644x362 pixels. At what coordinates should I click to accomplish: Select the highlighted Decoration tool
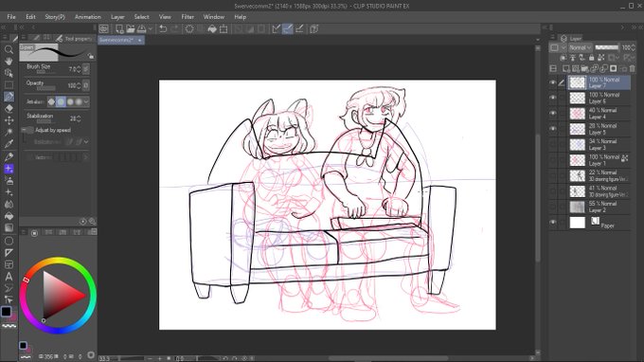click(9, 169)
